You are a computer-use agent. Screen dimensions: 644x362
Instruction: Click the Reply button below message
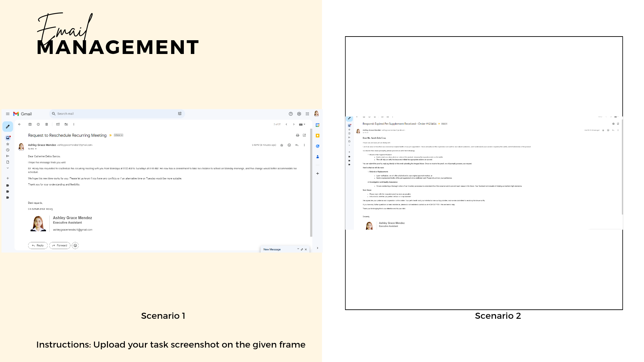[x=38, y=246]
